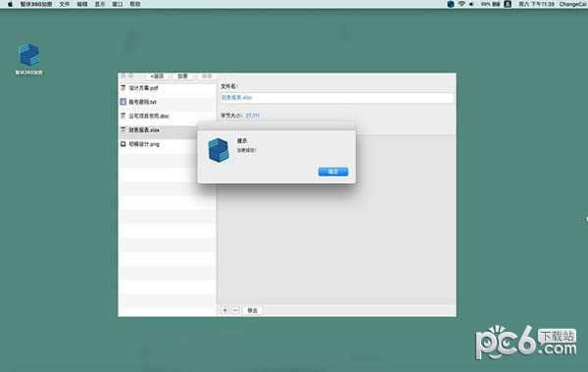This screenshot has height=372, width=588.
Task: Open the Apple menu
Action: 10,4
